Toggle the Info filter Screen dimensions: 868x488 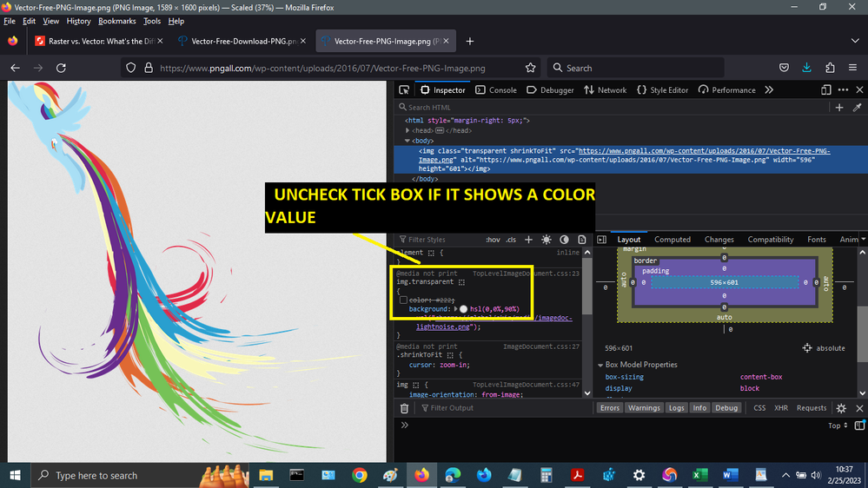pos(699,408)
